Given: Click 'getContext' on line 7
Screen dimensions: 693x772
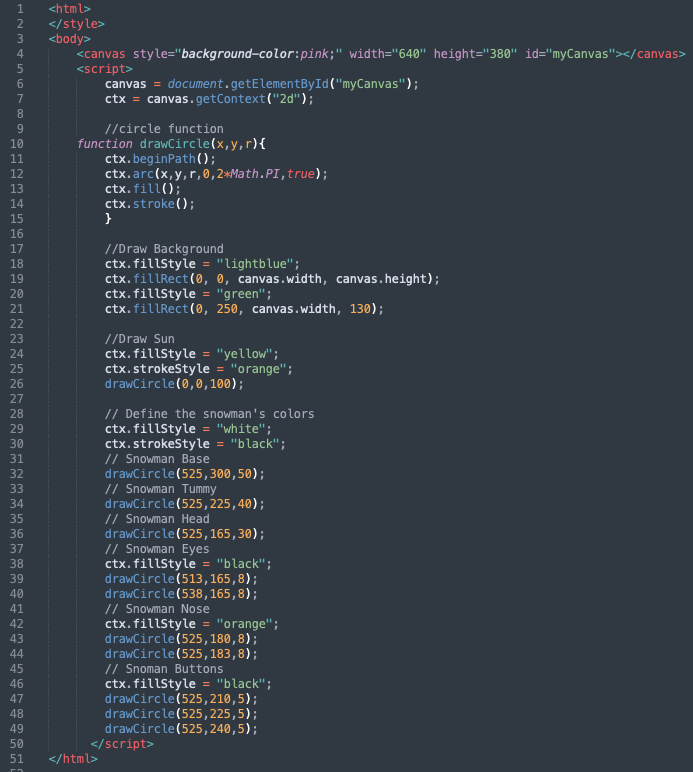Looking at the screenshot, I should pyautogui.click(x=231, y=99).
